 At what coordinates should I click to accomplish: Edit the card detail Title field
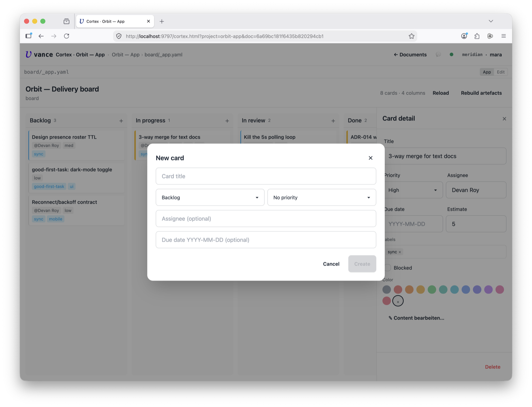[x=445, y=156]
